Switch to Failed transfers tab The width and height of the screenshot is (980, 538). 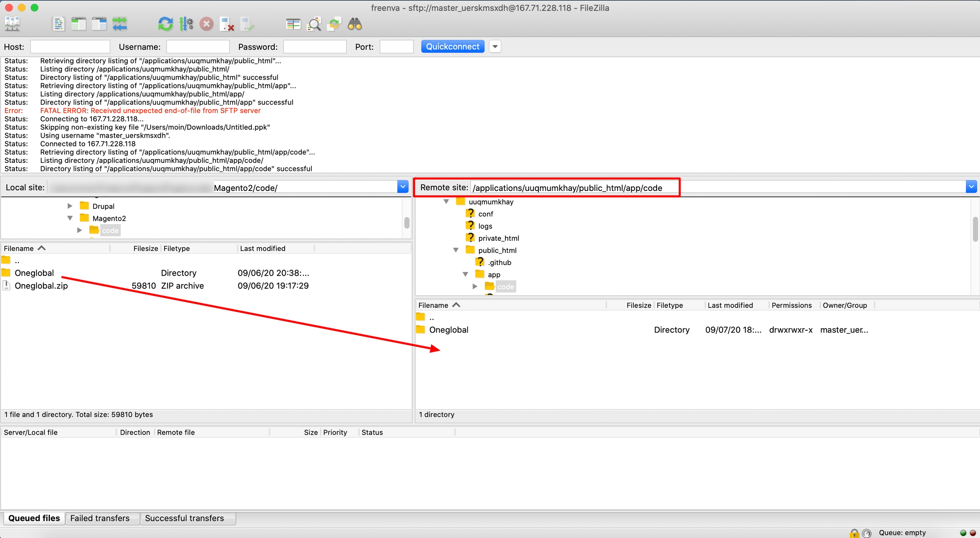[x=100, y=518]
